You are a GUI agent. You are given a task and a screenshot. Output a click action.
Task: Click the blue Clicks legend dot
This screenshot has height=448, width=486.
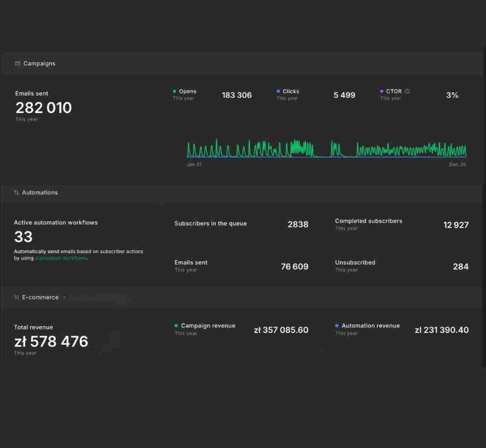click(x=278, y=91)
